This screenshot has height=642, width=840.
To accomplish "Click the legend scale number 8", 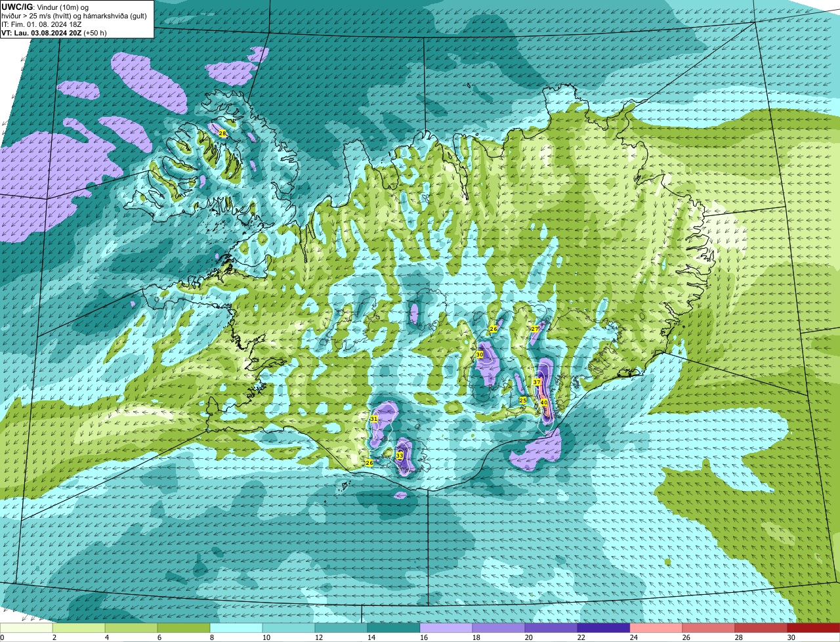I will coord(212,637).
